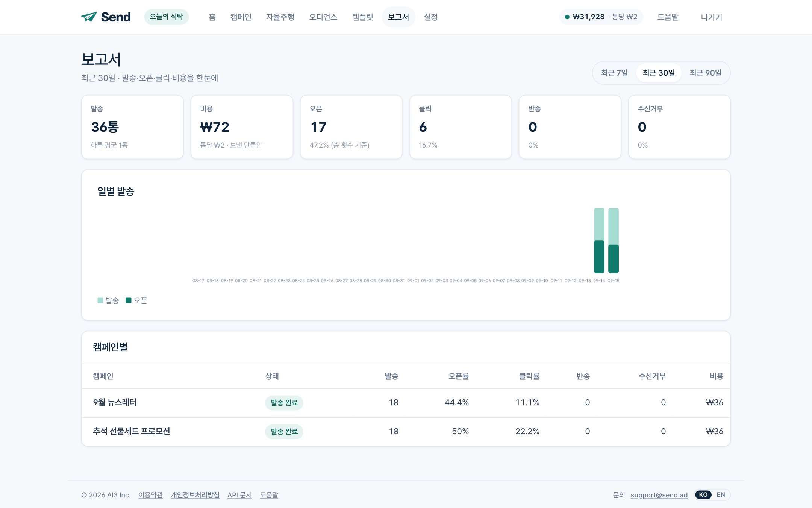Open the 도움말 footer link
The width and height of the screenshot is (812, 508).
(x=269, y=495)
